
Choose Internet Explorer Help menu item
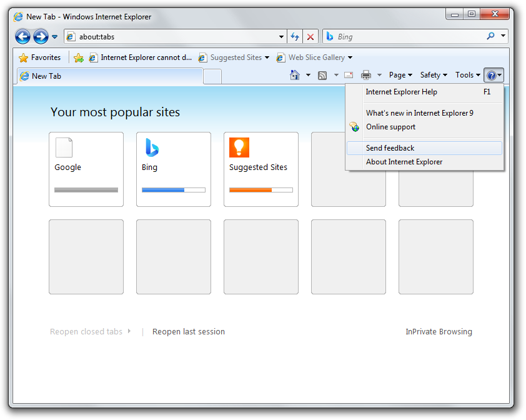[x=424, y=92]
